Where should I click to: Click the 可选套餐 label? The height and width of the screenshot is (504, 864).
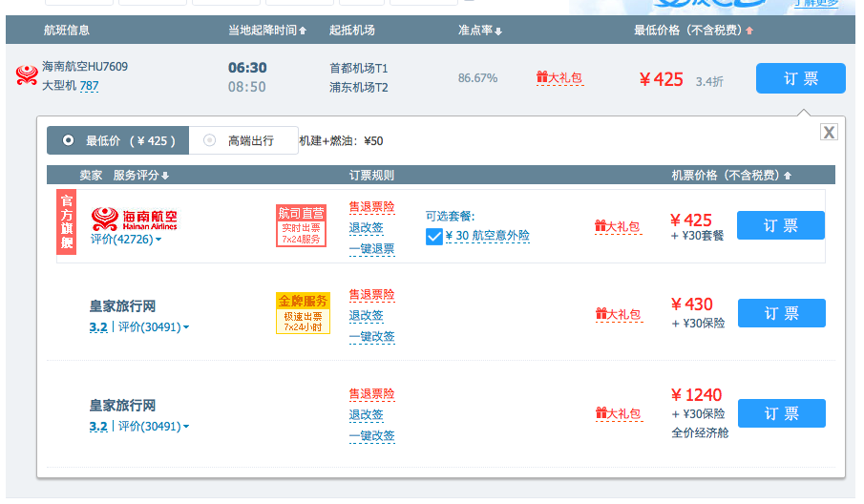click(x=451, y=217)
